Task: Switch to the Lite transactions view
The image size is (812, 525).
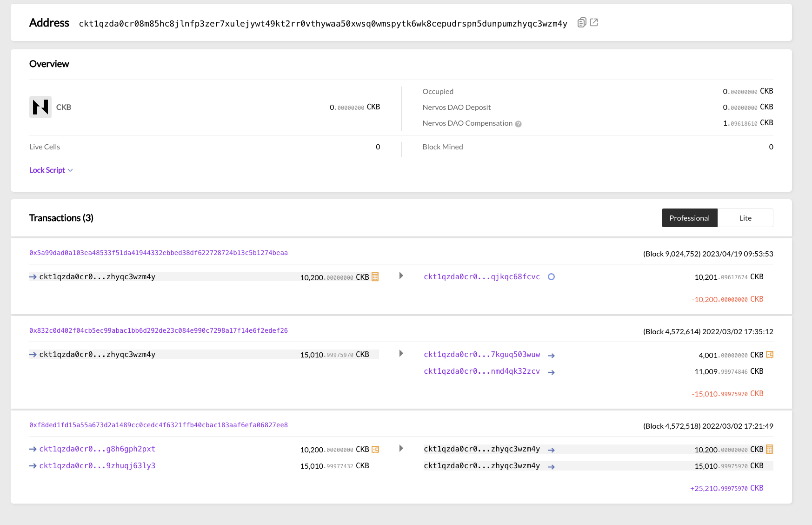Action: click(745, 218)
